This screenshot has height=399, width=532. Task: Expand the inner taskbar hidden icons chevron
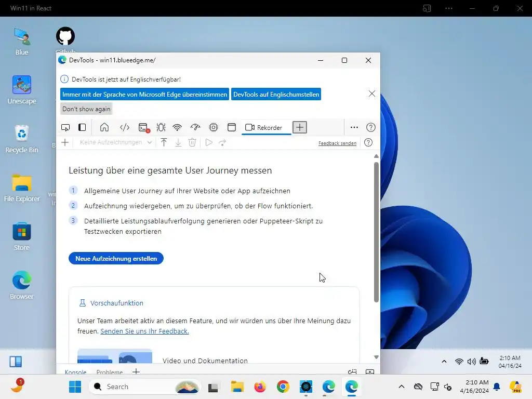pos(444,362)
